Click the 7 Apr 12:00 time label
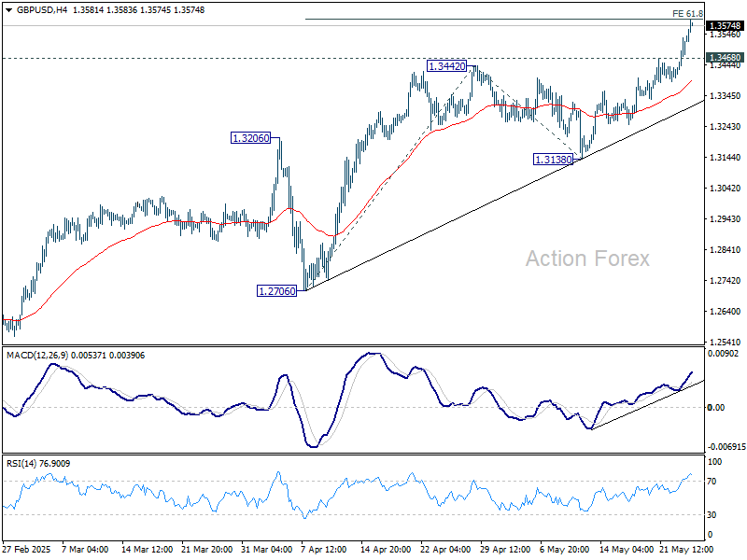The height and width of the screenshot is (560, 747). (324, 549)
